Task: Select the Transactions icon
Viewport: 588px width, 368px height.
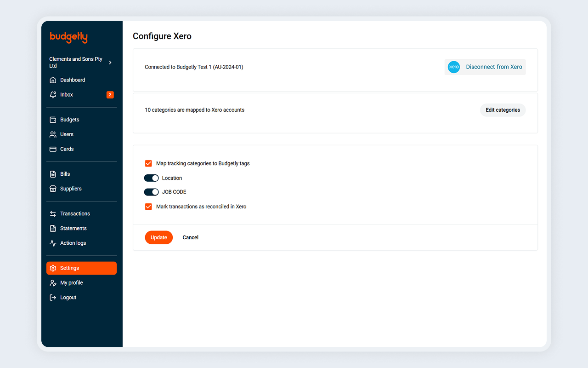Action: (53, 213)
